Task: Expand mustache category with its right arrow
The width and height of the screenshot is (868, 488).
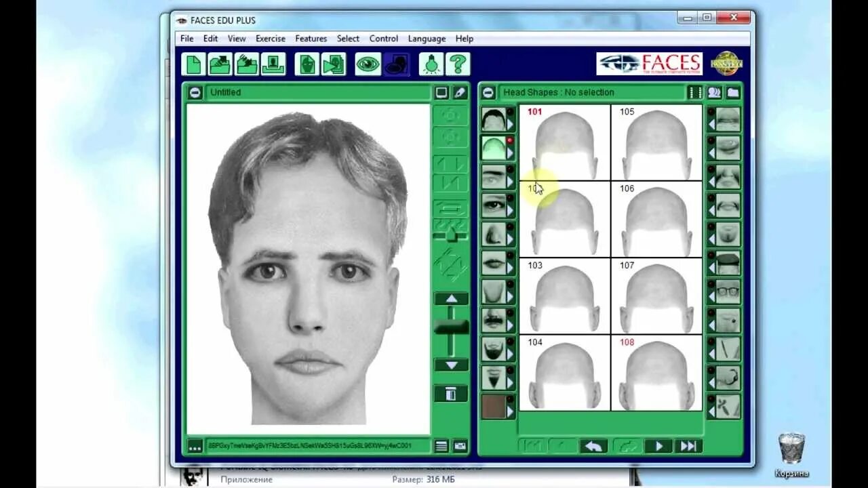Action: pyautogui.click(x=511, y=325)
